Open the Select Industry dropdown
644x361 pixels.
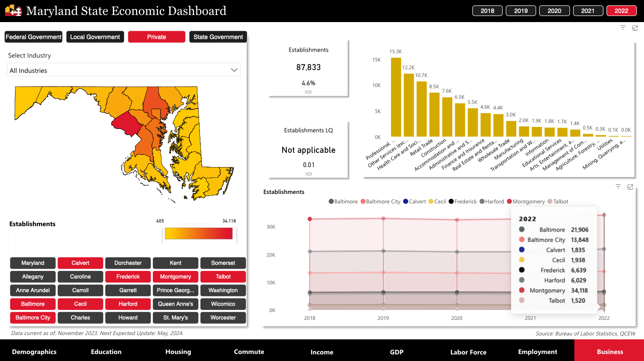click(123, 71)
